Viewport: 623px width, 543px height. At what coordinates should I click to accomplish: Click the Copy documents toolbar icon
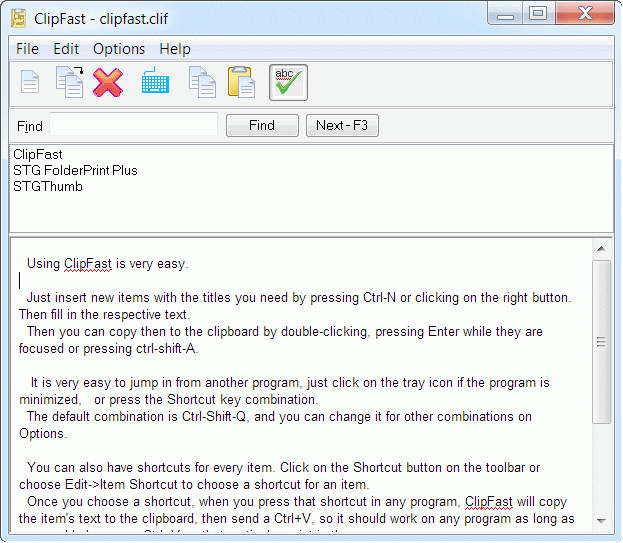(x=202, y=82)
